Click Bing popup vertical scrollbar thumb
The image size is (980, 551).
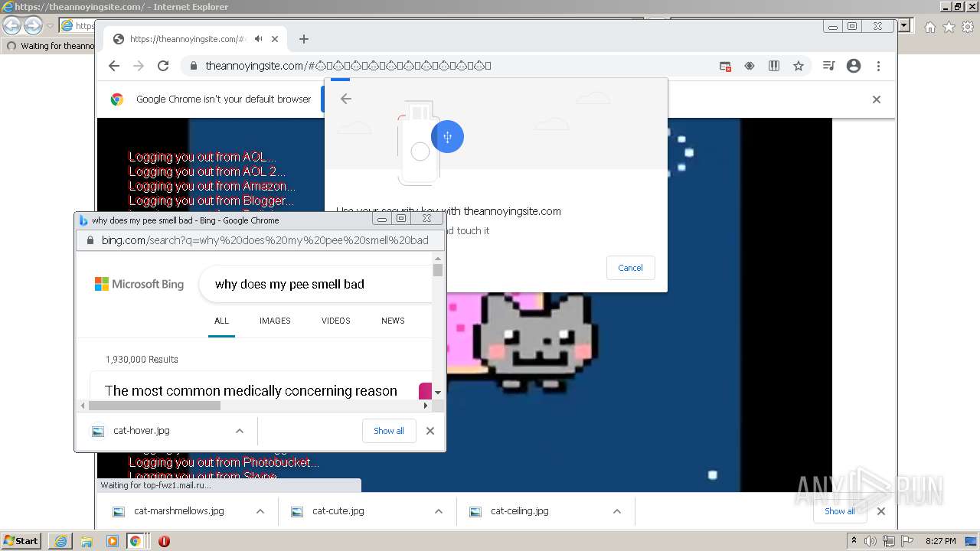[438, 270]
